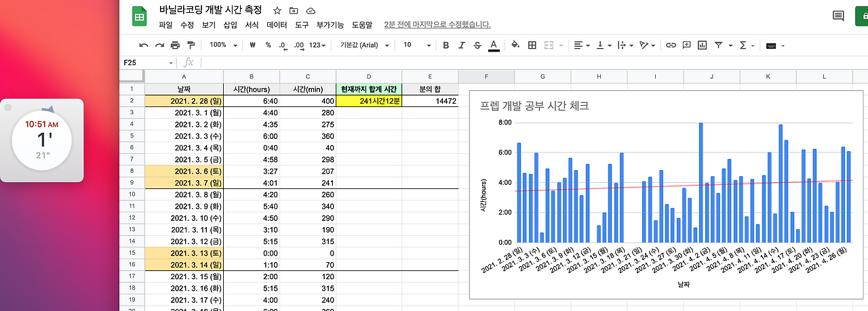868x311 pixels.
Task: Open the 보기 menu
Action: (x=208, y=24)
